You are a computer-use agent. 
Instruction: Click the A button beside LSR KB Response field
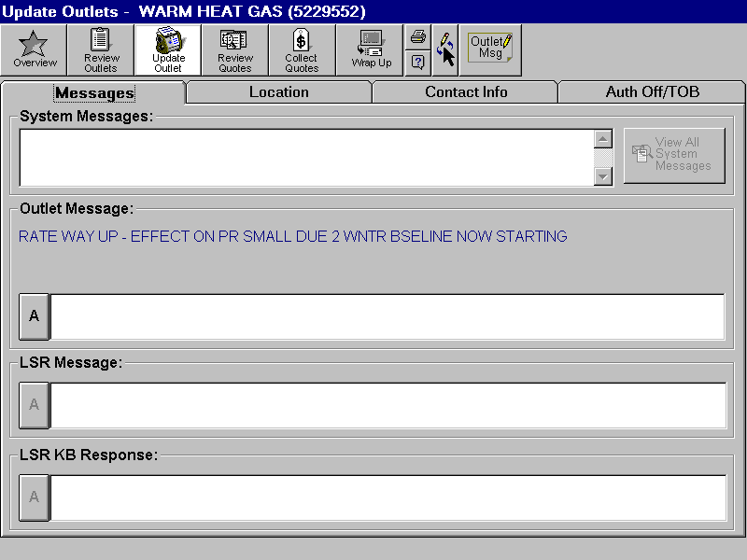(x=34, y=497)
